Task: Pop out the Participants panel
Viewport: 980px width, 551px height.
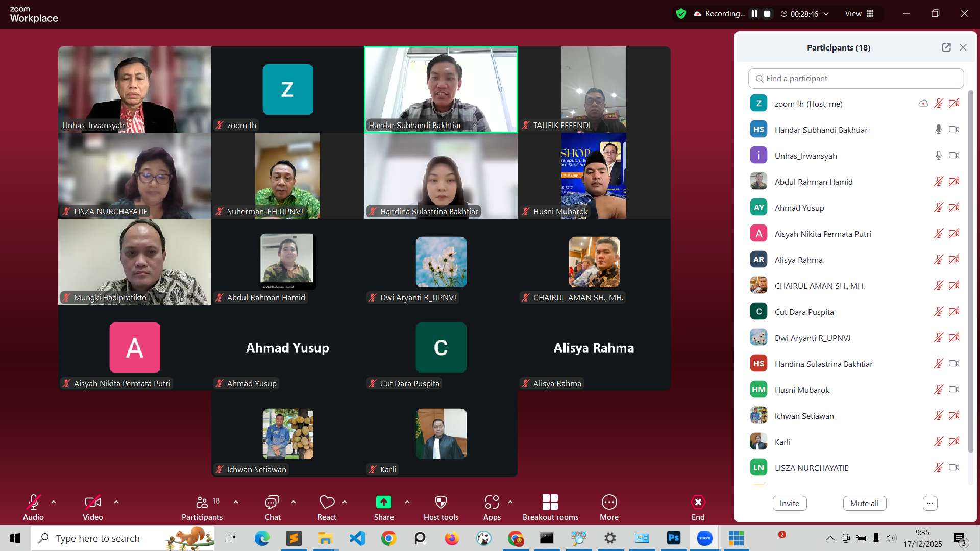Action: pyautogui.click(x=946, y=47)
